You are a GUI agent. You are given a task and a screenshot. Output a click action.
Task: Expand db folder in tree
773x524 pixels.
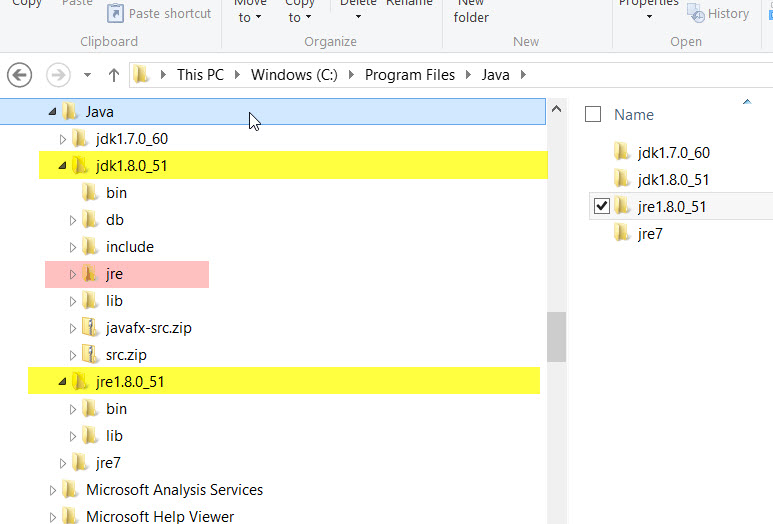pyautogui.click(x=73, y=220)
